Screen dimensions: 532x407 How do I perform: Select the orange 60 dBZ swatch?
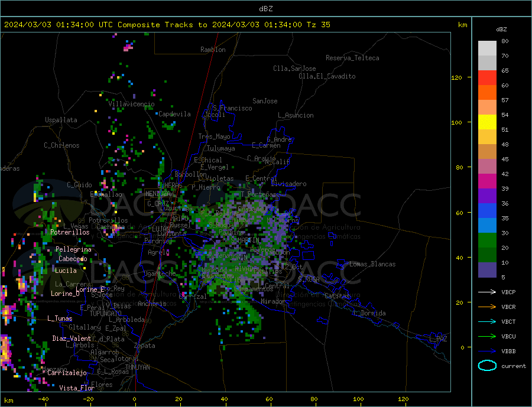pyautogui.click(x=487, y=93)
